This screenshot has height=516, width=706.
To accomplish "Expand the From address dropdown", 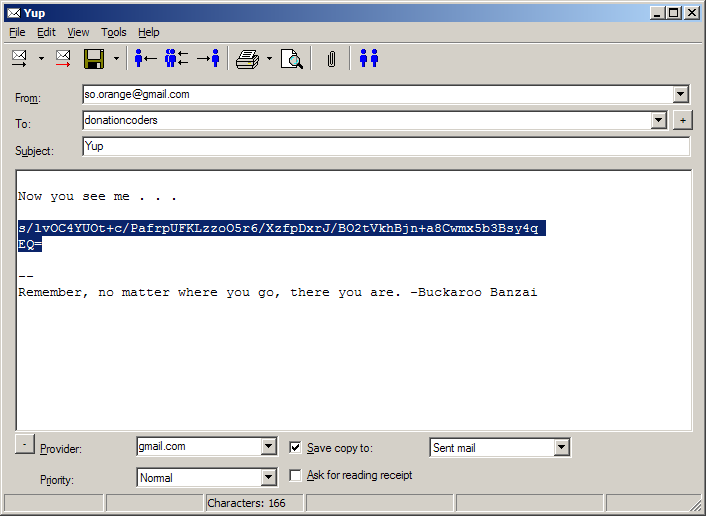I will pyautogui.click(x=681, y=95).
